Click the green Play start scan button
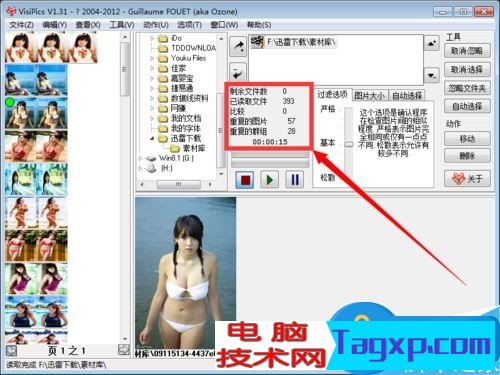Viewport: 500px width, 375px height. coord(269,180)
